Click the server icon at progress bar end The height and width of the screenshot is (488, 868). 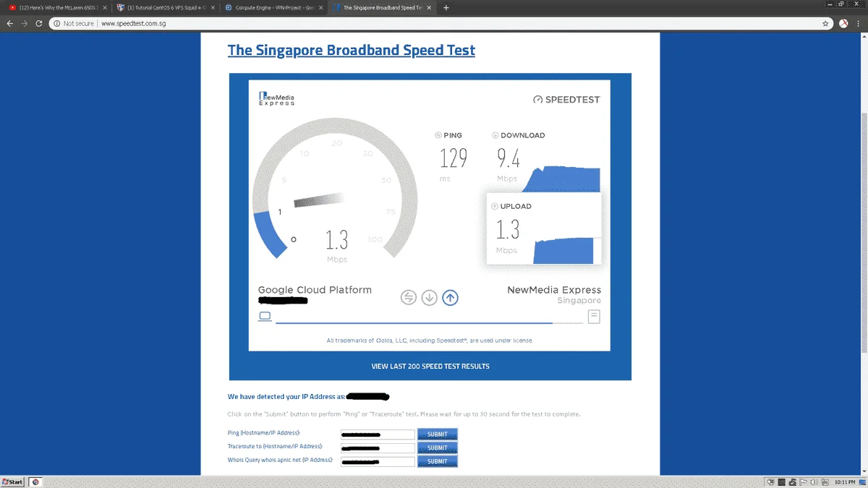click(x=594, y=316)
